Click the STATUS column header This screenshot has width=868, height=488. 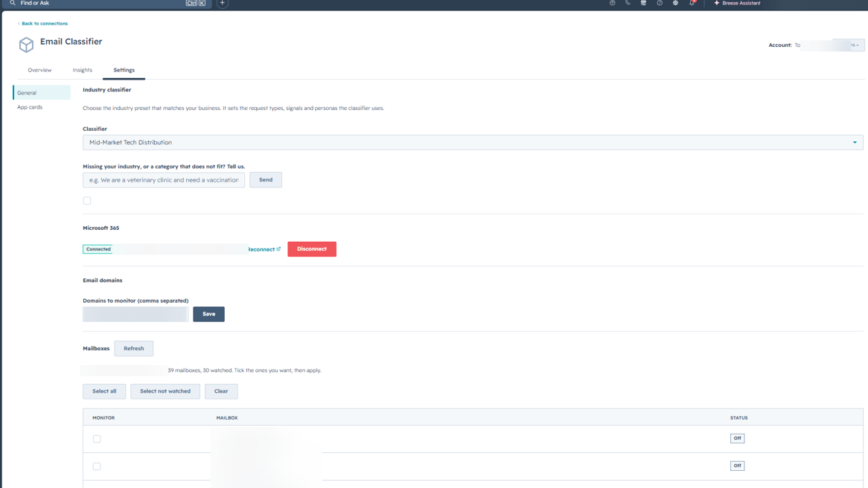[739, 418]
